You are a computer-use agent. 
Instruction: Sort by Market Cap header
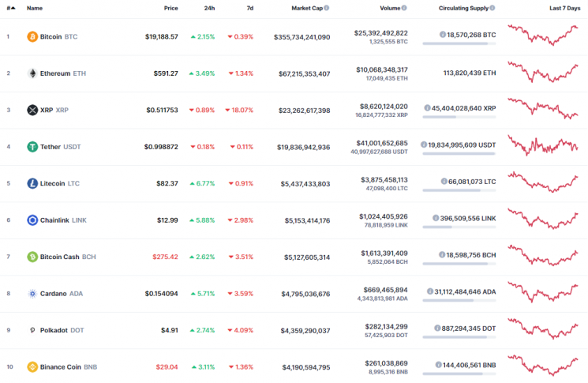[307, 8]
